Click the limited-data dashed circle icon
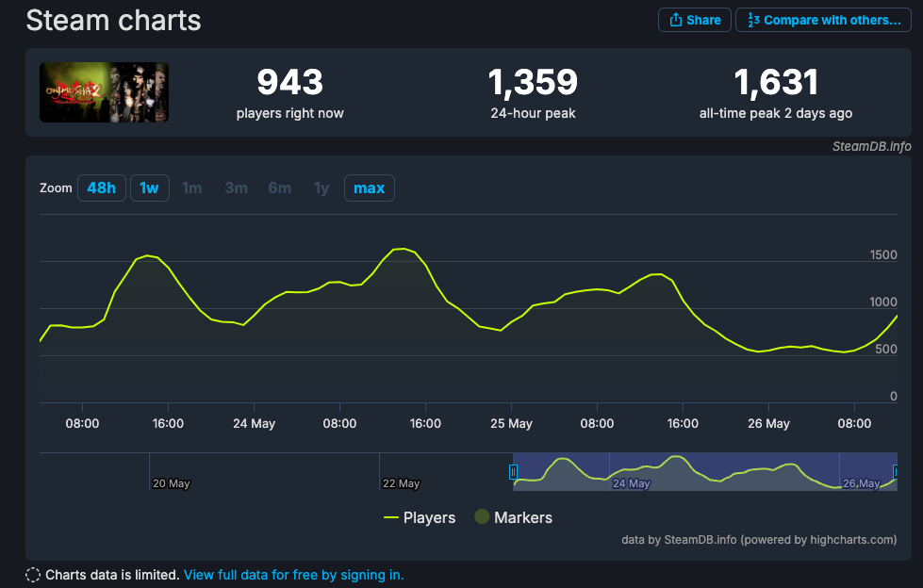 pos(33,575)
